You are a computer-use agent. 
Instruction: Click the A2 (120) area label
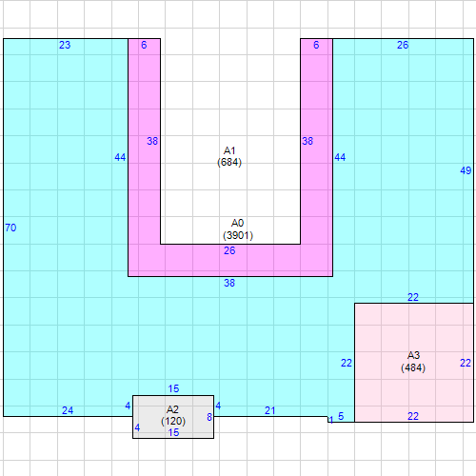pyautogui.click(x=173, y=415)
